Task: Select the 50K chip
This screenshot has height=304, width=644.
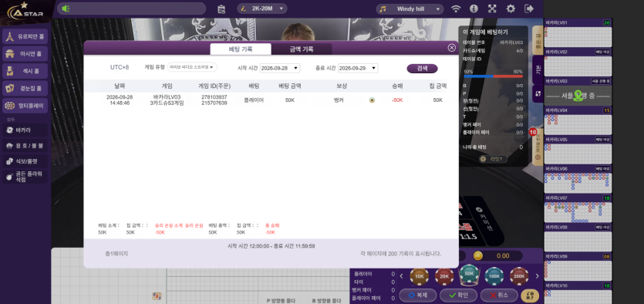Action: pos(469,275)
